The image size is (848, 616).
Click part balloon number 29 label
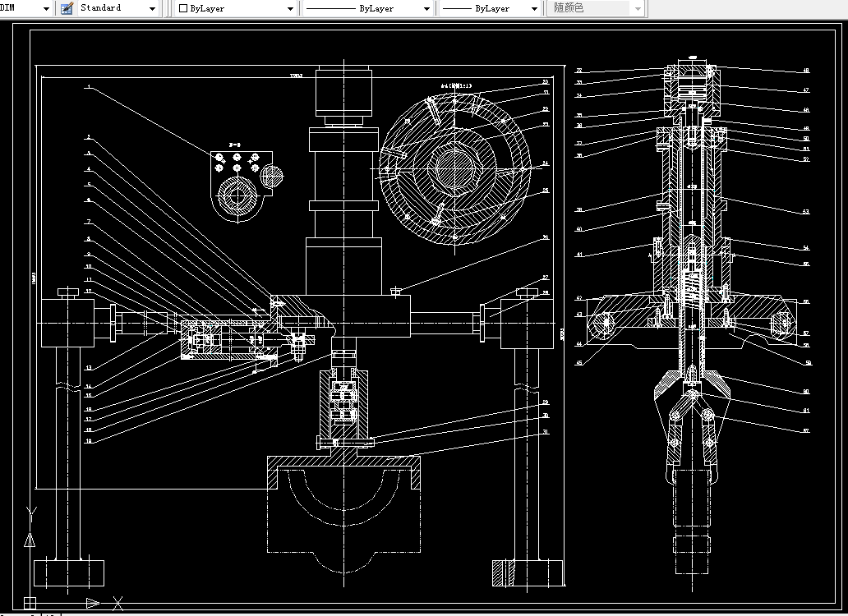pyautogui.click(x=545, y=402)
